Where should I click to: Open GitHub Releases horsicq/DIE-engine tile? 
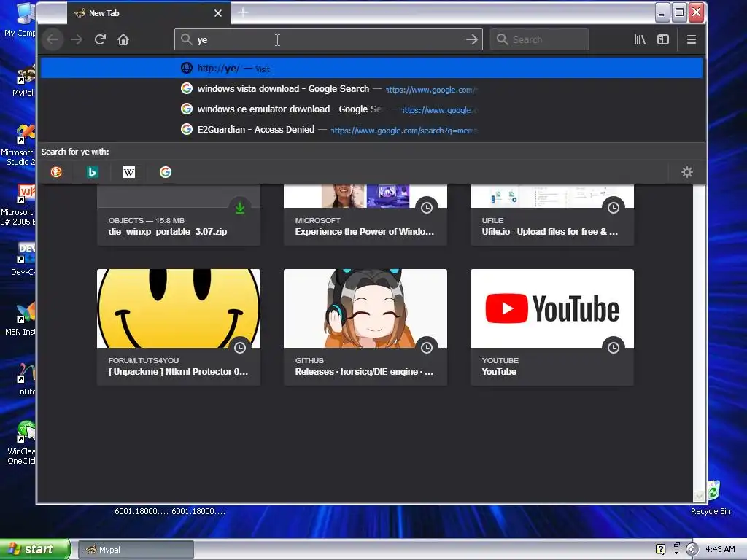[x=365, y=327]
